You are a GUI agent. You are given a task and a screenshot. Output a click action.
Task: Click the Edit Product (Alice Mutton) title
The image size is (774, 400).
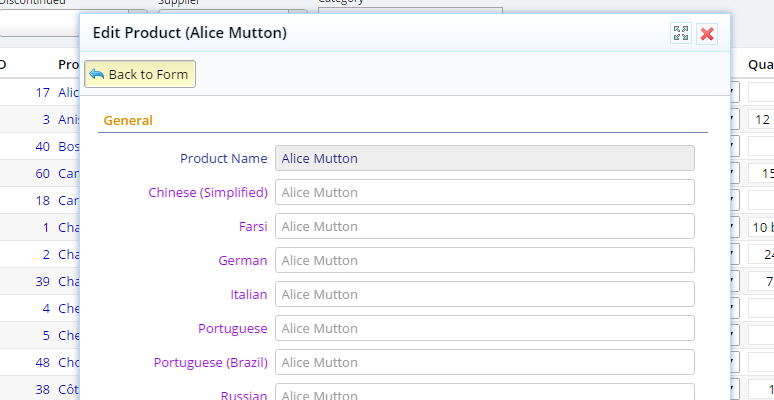click(190, 33)
